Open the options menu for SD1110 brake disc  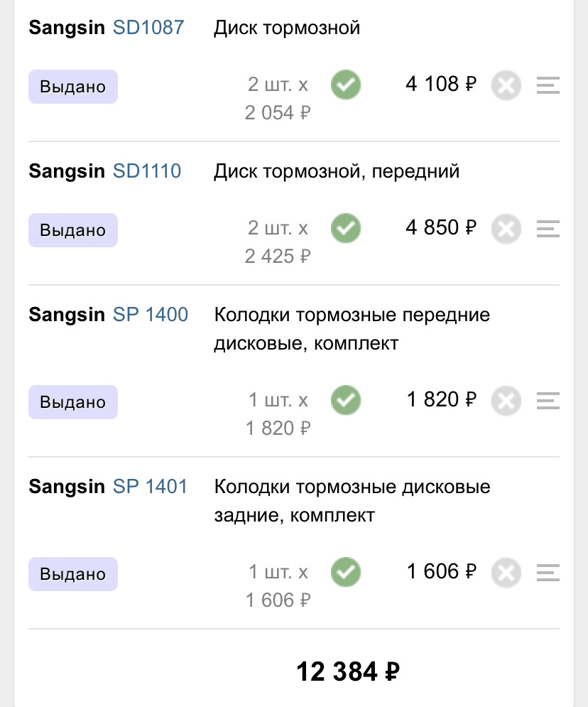click(548, 227)
